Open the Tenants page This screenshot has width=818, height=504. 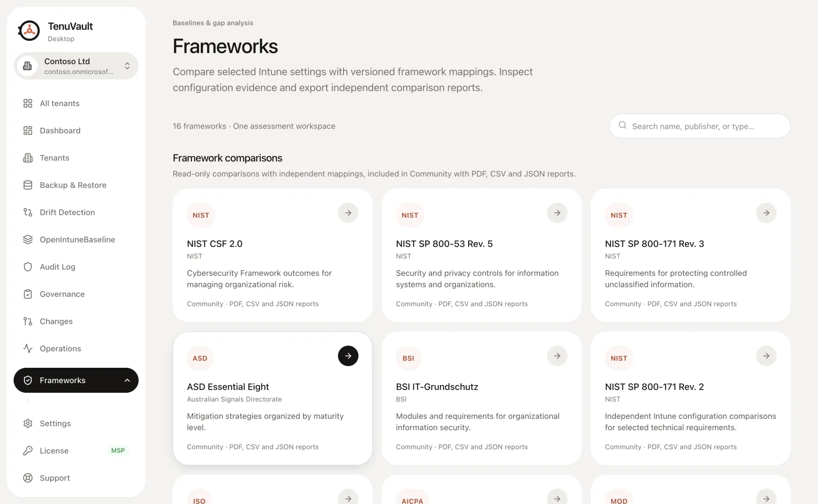76,158
